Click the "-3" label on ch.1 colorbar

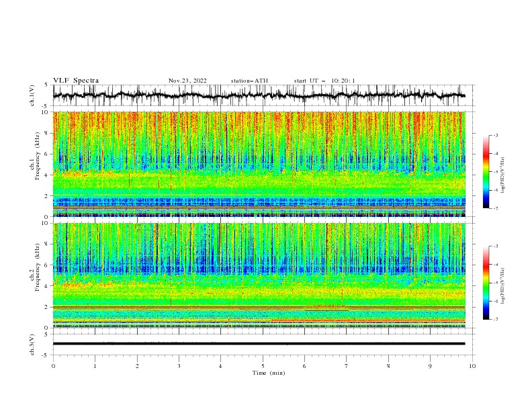496,135
